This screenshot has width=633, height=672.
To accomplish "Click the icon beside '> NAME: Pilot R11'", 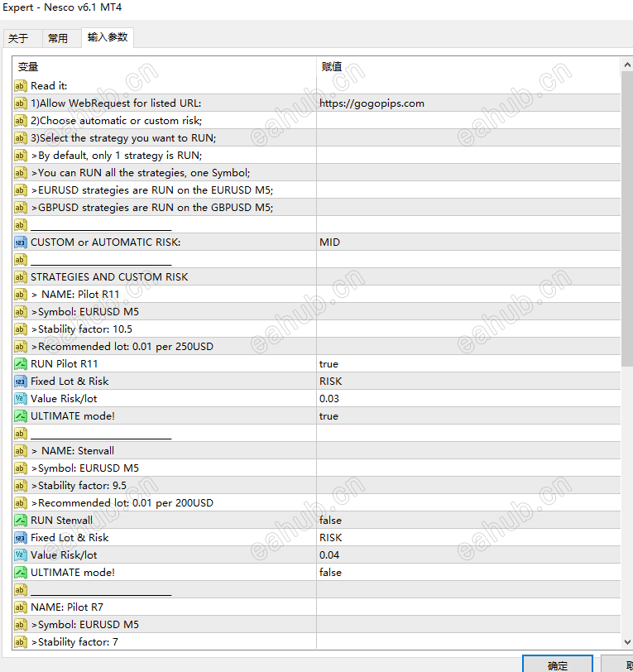I will point(20,295).
